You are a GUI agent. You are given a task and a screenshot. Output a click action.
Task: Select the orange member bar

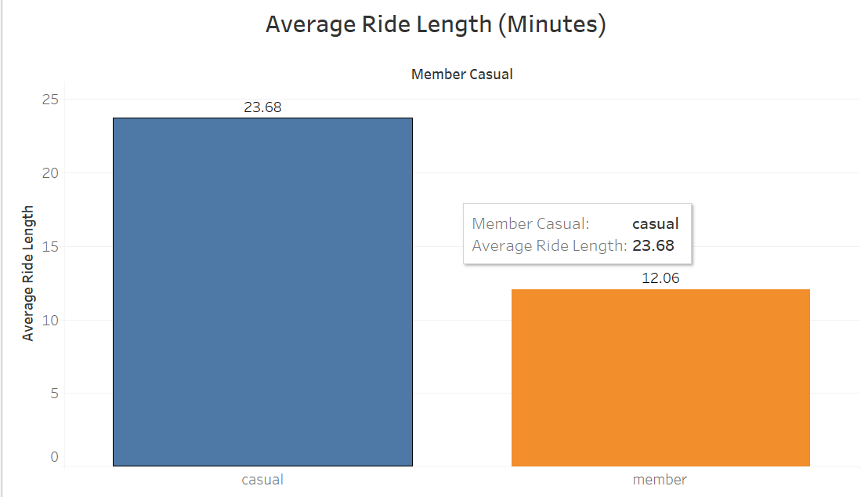click(660, 378)
